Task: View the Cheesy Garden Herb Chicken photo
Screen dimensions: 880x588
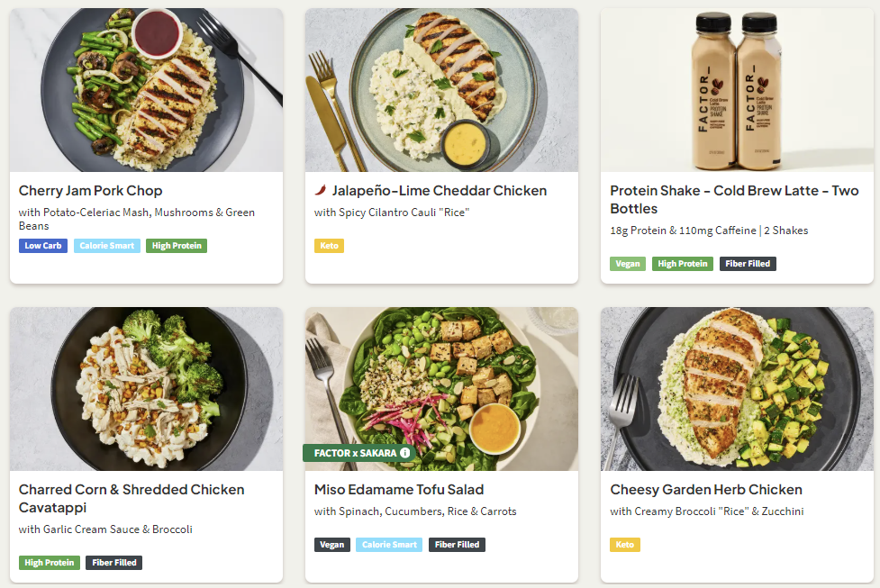Action: pyautogui.click(x=737, y=389)
